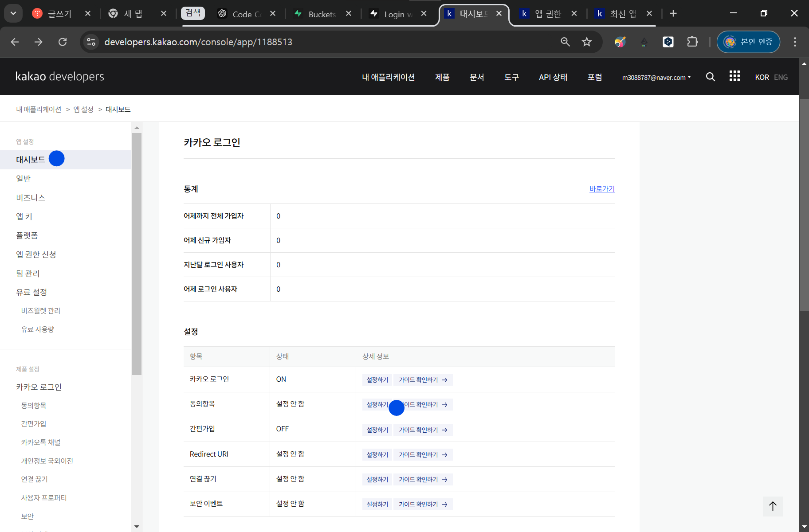The width and height of the screenshot is (809, 532).
Task: Select 앱 권한 신청 in the sidebar
Action: (36, 254)
